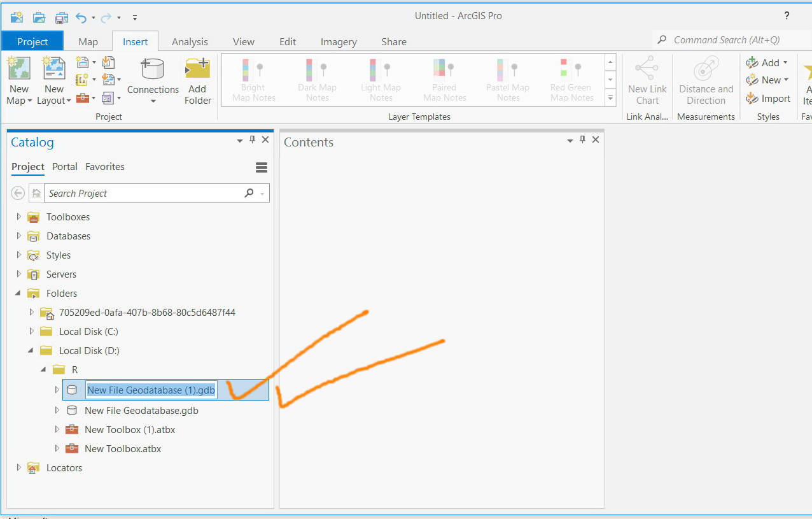Click the Command Search box
Viewport: 812px width, 519px height.
pyautogui.click(x=732, y=39)
